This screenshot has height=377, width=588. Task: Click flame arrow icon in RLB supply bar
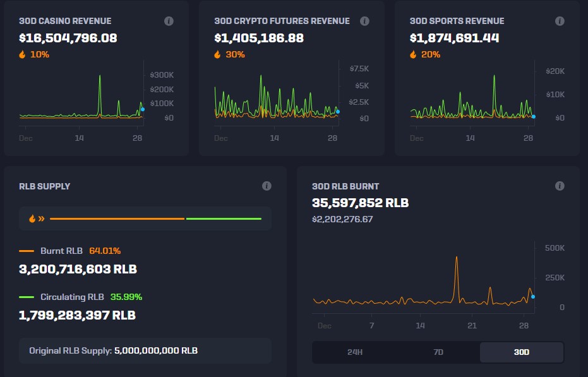click(37, 218)
